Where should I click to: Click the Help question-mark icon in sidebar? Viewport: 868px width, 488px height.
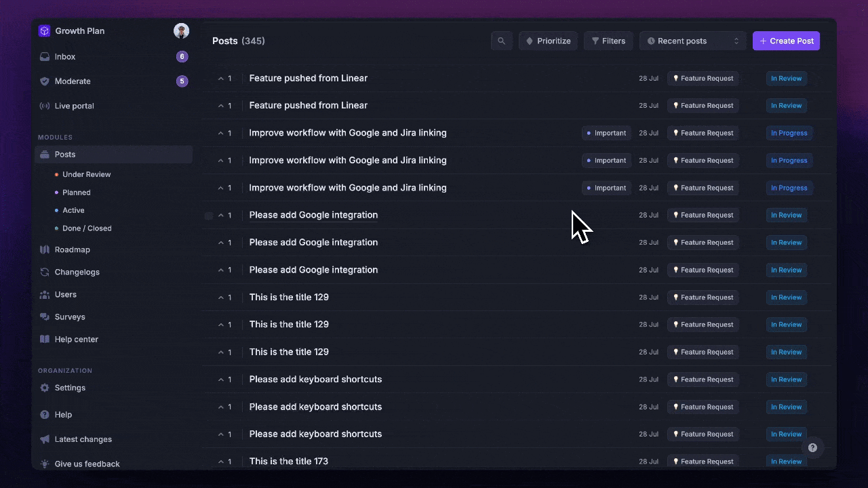[x=45, y=415]
